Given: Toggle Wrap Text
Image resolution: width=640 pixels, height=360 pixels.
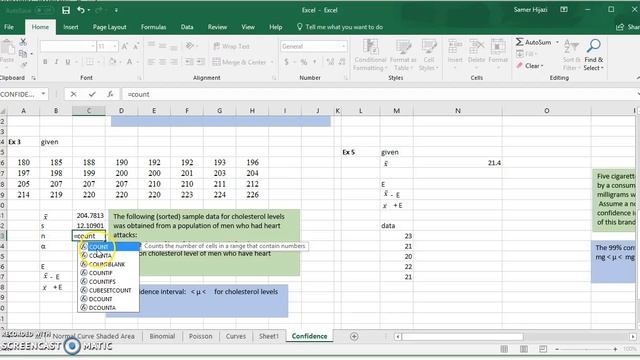Looking at the screenshot, I should coord(231,47).
